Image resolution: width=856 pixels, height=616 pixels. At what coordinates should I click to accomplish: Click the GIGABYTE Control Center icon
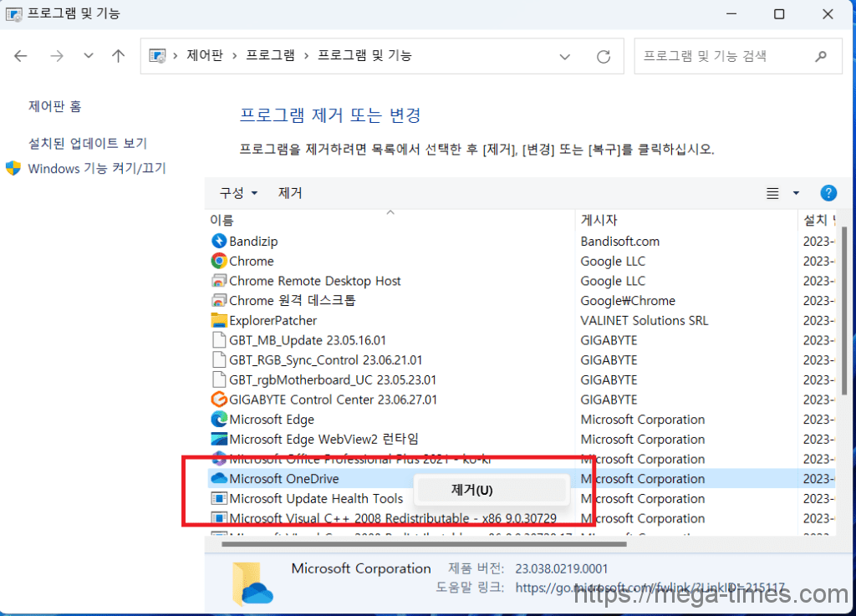[x=219, y=400]
